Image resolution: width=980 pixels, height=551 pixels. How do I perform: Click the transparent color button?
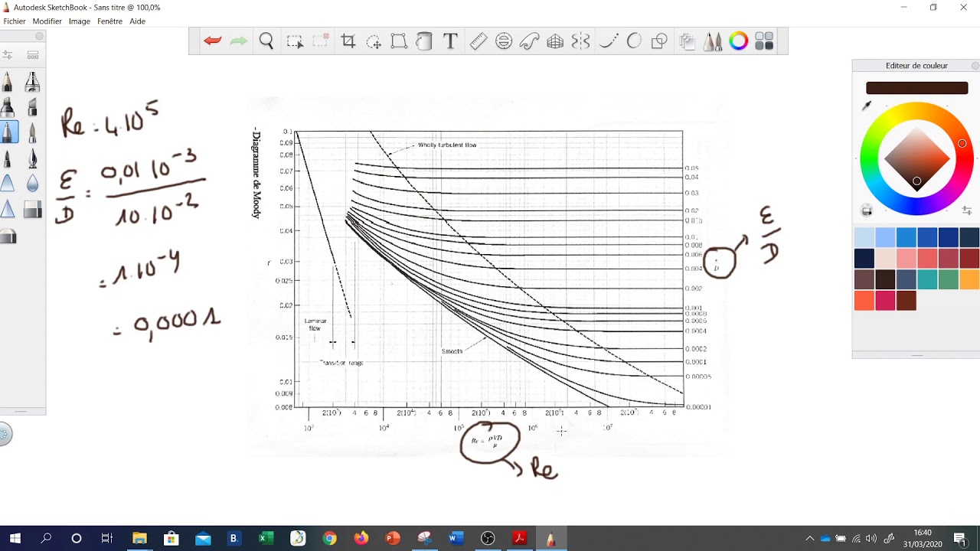click(867, 210)
